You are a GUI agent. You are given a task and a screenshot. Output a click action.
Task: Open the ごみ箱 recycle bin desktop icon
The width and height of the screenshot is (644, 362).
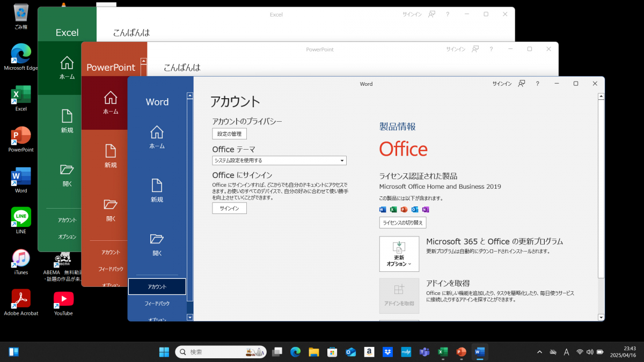tap(21, 16)
